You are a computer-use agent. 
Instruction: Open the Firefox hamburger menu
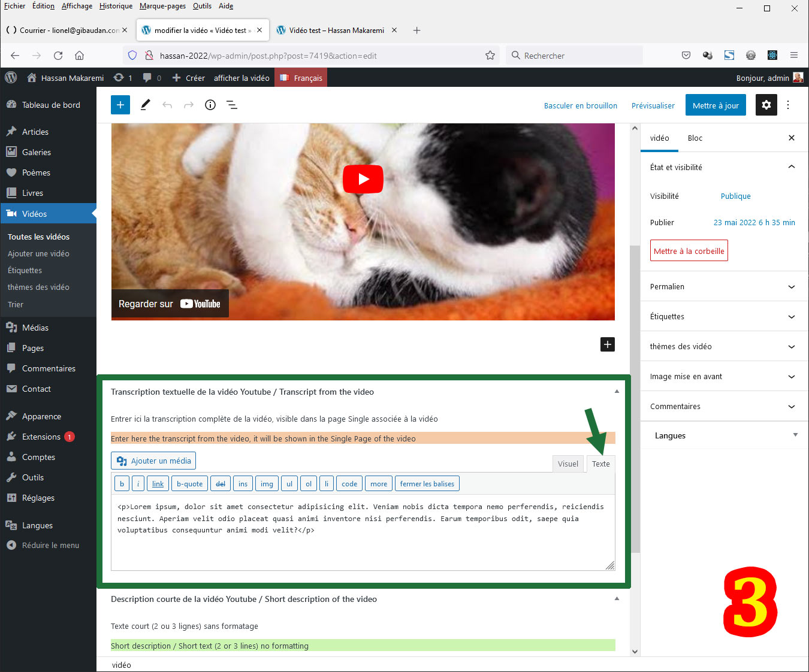pyautogui.click(x=794, y=55)
